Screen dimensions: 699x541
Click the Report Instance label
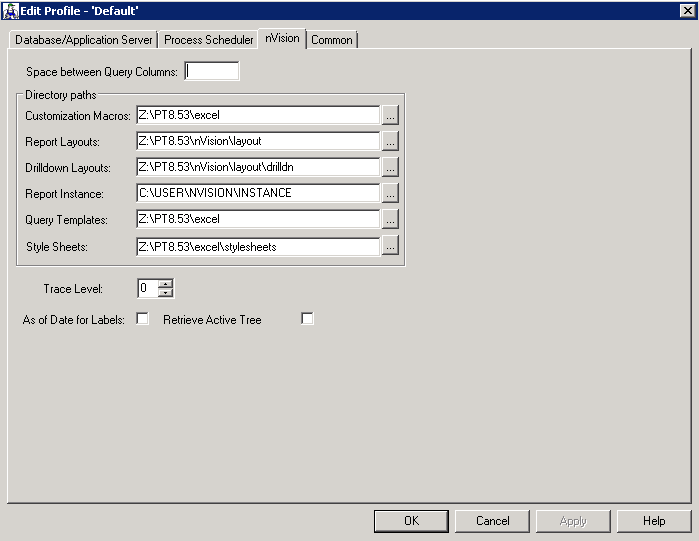pos(64,194)
